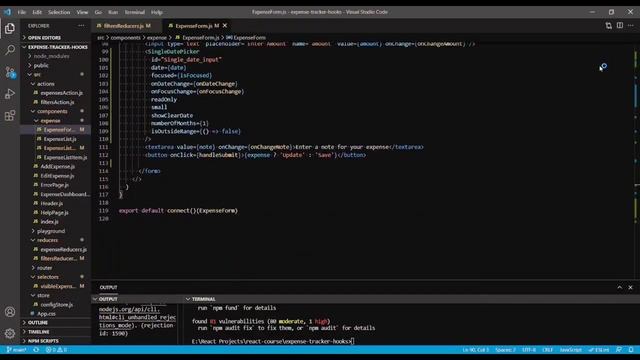The width and height of the screenshot is (640, 360).
Task: Click the VS Code logo menu icon
Action: point(7,12)
